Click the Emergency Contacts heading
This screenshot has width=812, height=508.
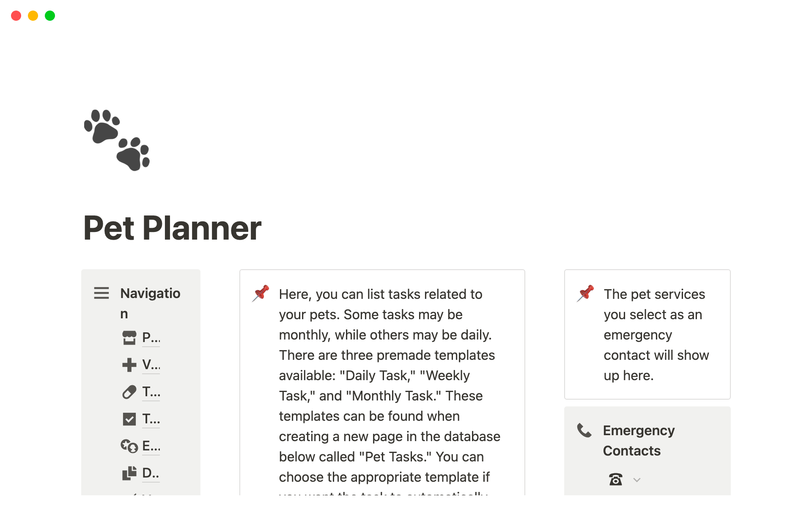coord(639,441)
